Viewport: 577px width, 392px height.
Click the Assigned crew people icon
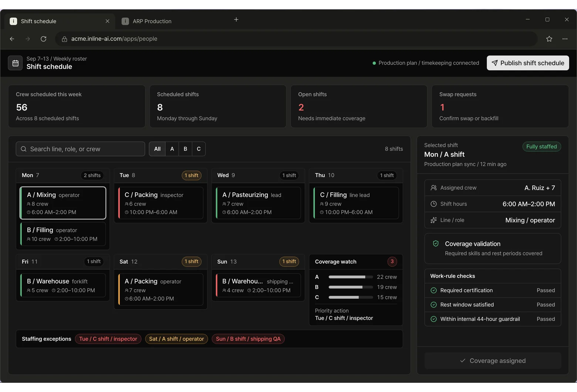(x=434, y=188)
